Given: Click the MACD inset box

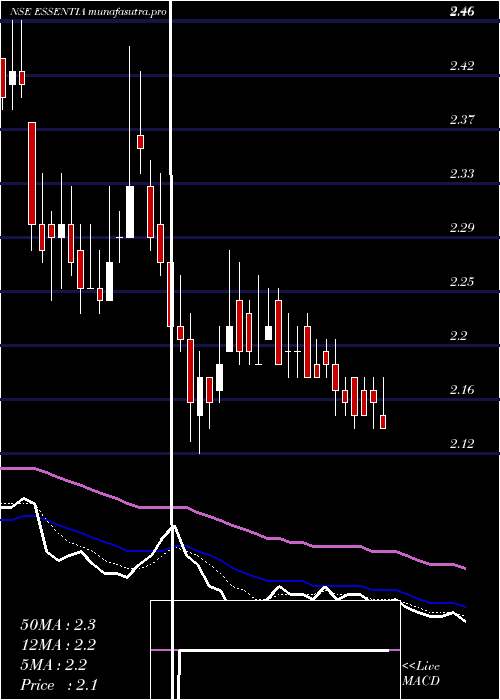Looking at the screenshot, I should [x=275, y=650].
